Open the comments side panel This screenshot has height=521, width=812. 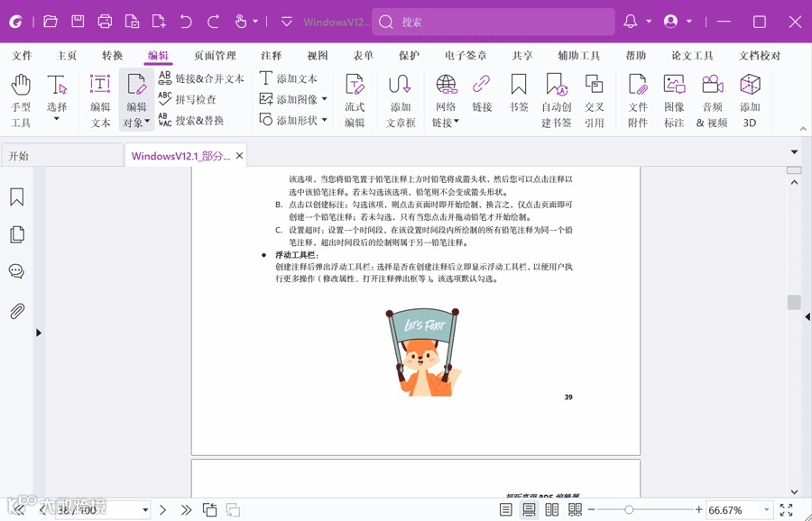click(x=16, y=271)
